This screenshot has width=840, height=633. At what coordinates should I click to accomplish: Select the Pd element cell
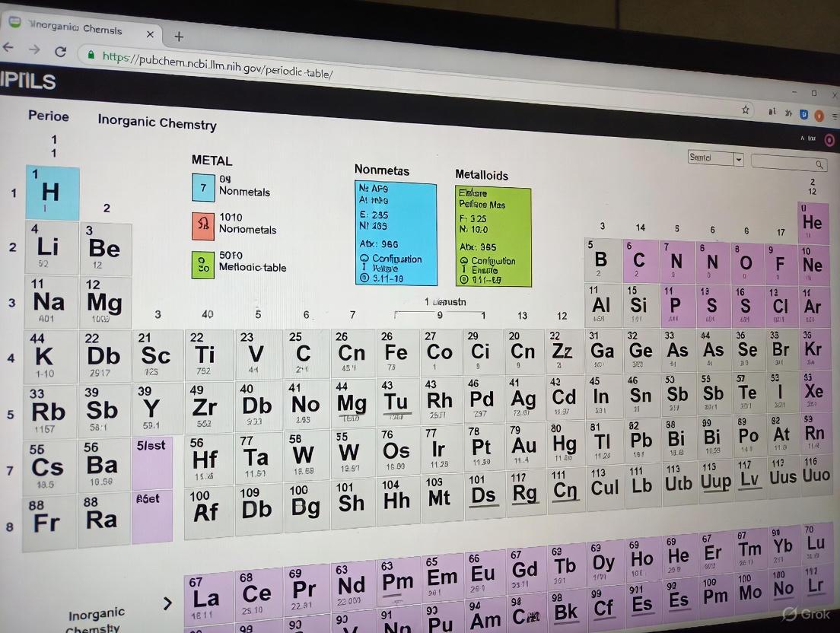(x=484, y=399)
